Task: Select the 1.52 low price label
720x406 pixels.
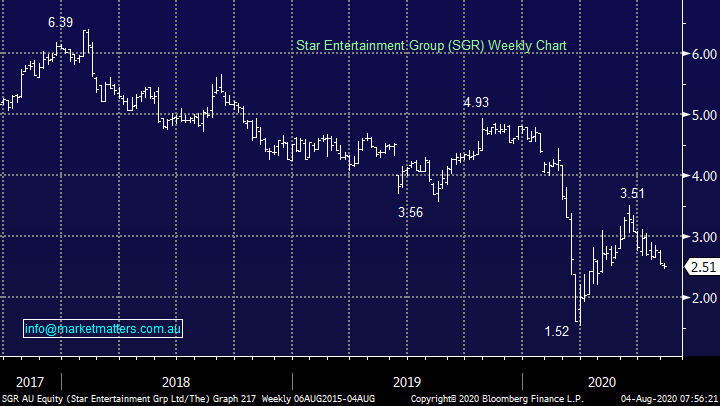Action: coord(557,331)
